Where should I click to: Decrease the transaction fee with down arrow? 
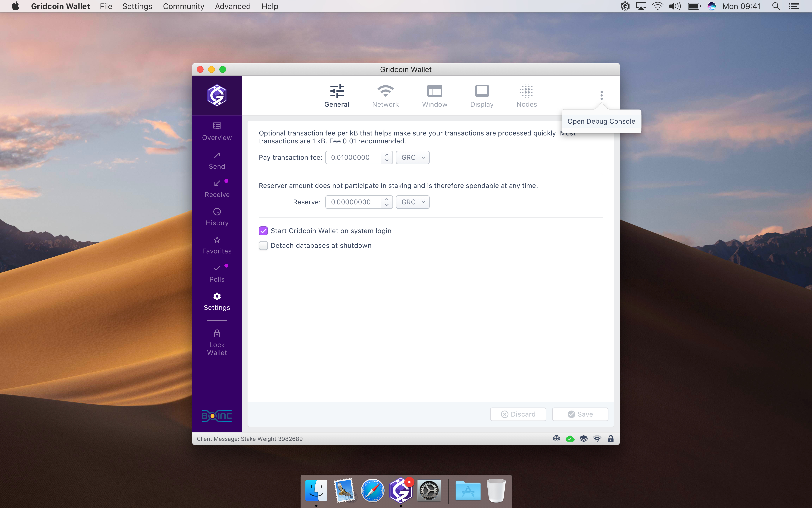pos(387,161)
